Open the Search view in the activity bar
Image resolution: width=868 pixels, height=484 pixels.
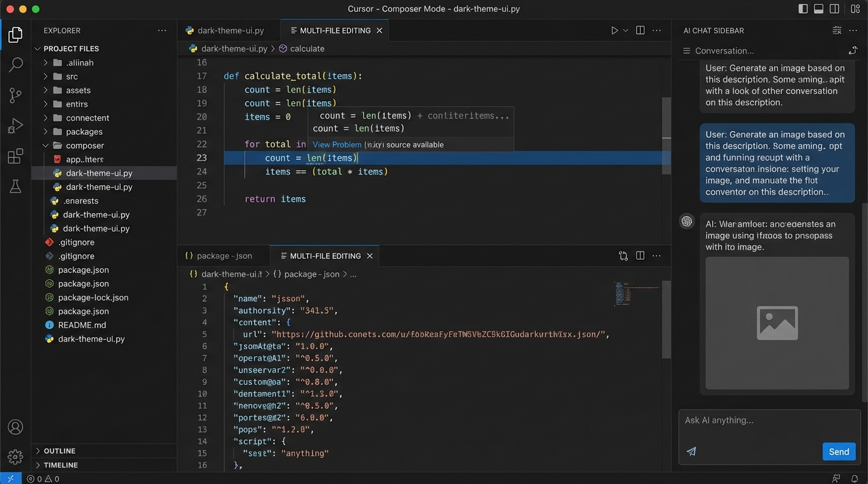15,64
